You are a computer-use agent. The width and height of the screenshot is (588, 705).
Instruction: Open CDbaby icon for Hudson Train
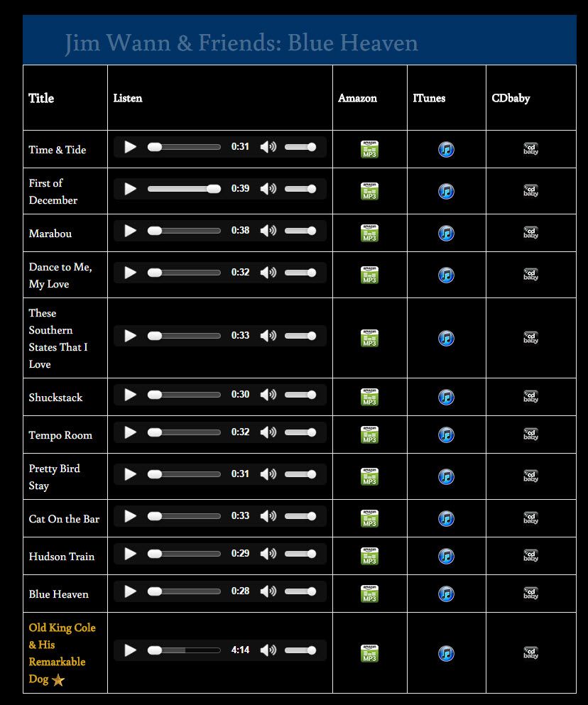click(531, 556)
